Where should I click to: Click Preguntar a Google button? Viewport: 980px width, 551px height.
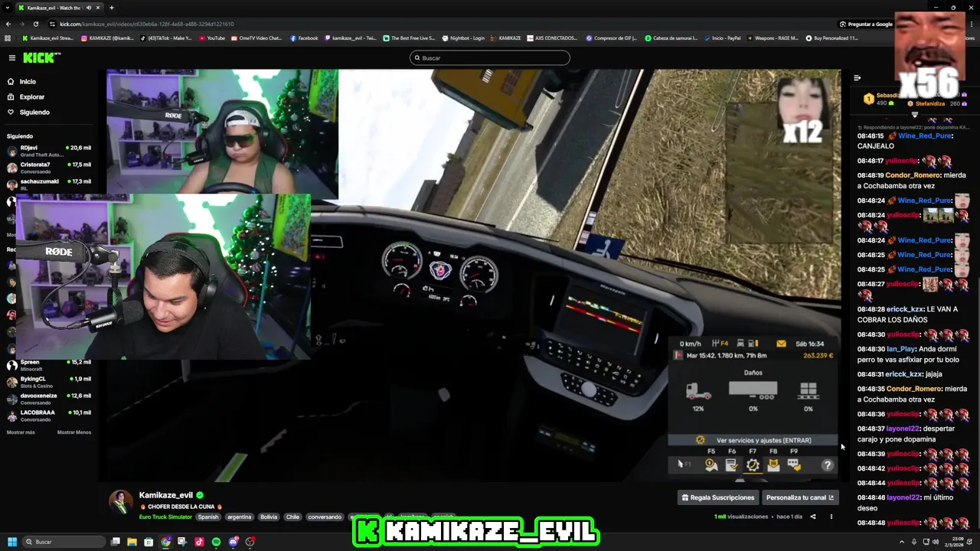[x=866, y=24]
